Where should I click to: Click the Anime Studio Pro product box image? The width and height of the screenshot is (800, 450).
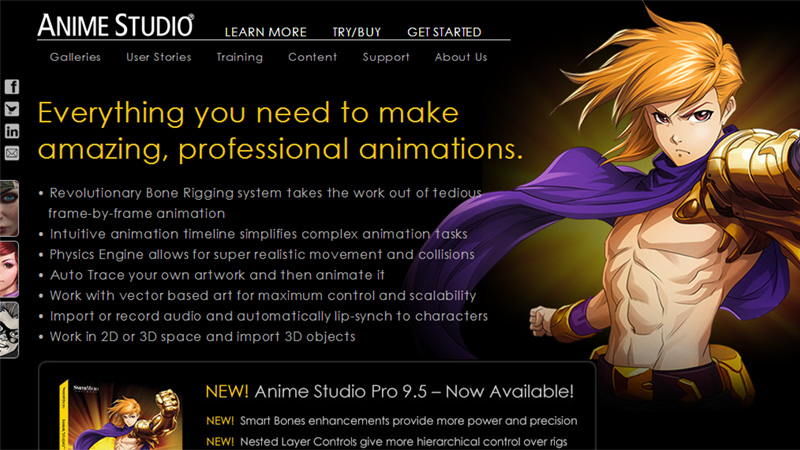click(x=120, y=415)
